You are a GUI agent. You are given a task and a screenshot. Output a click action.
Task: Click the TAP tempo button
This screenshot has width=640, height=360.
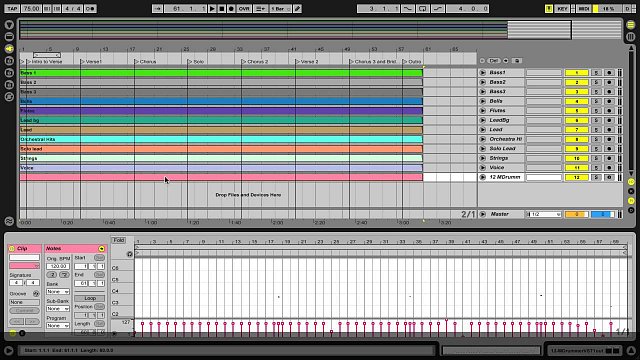[12, 9]
